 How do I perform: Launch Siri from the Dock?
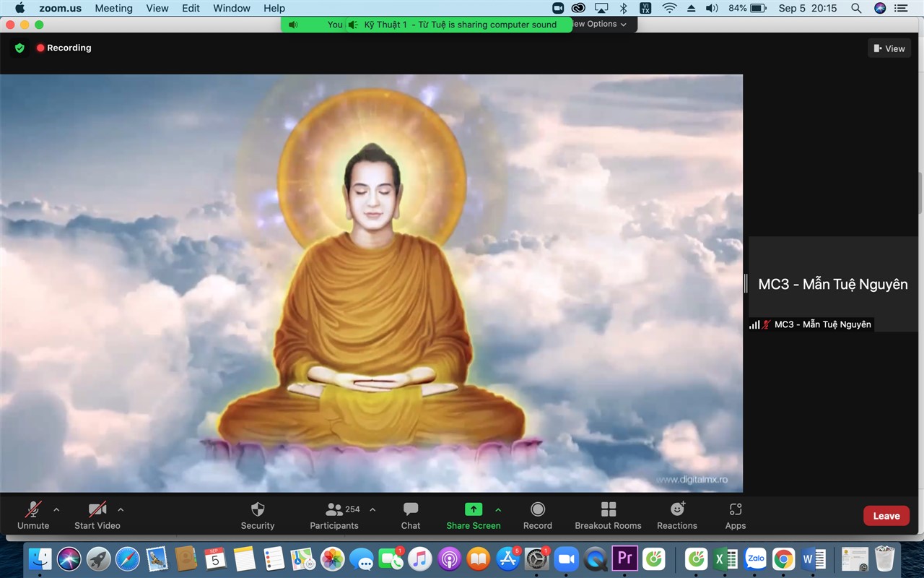(69, 558)
